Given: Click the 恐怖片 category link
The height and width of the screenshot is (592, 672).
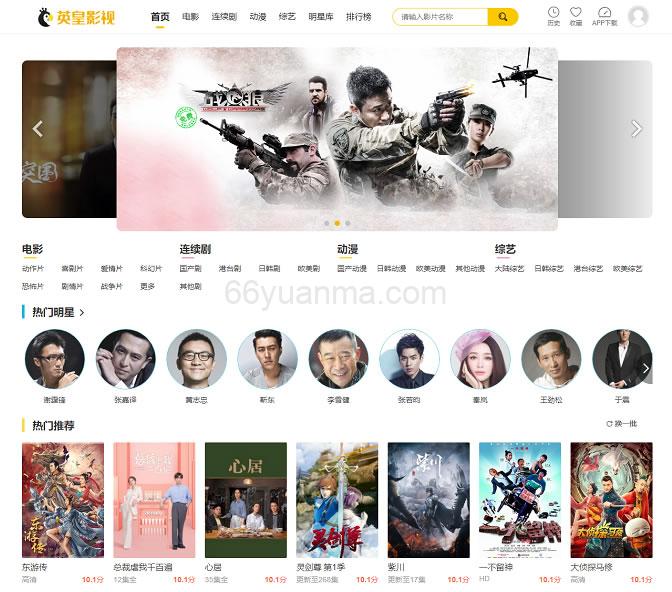Looking at the screenshot, I should pos(33,286).
